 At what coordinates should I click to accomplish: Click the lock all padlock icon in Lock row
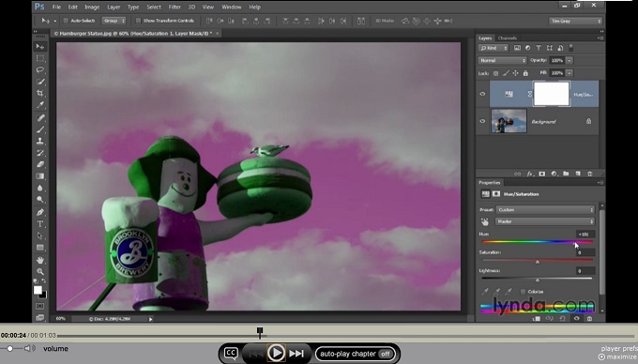525,73
